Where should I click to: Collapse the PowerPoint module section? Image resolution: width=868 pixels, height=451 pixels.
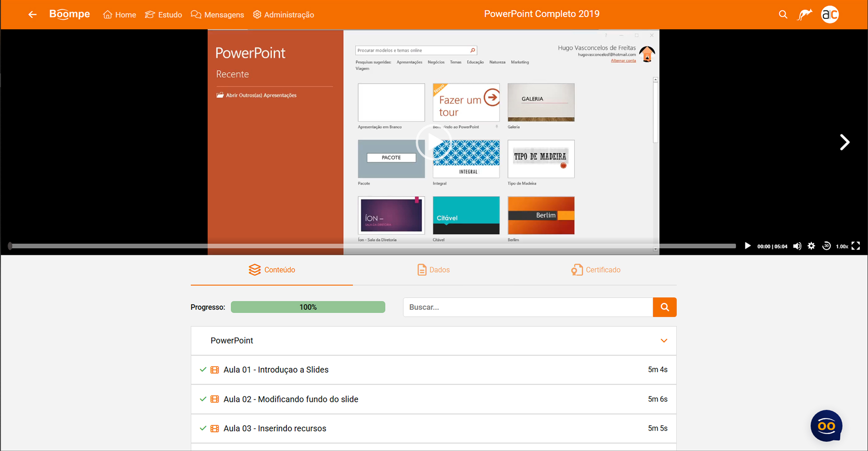(664, 341)
